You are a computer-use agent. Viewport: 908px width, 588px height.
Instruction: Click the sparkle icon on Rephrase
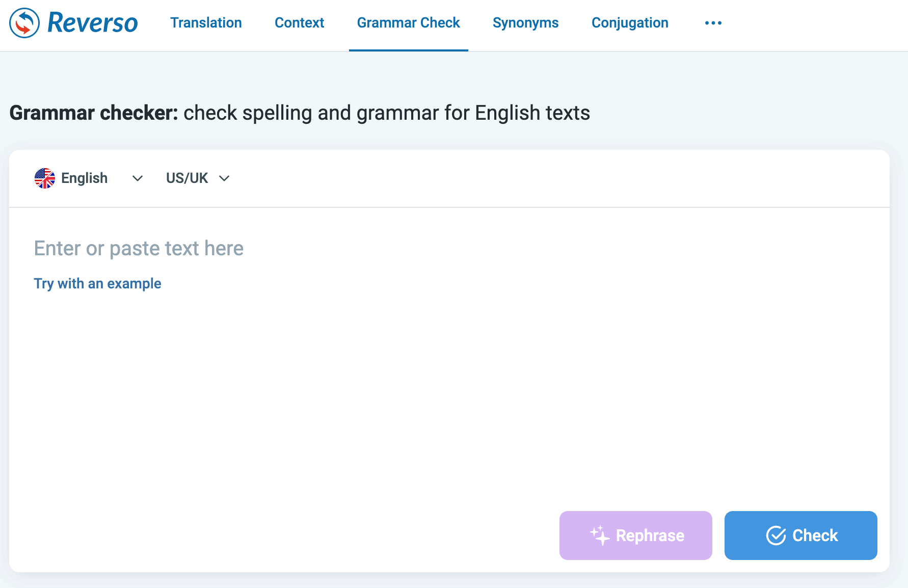(600, 536)
